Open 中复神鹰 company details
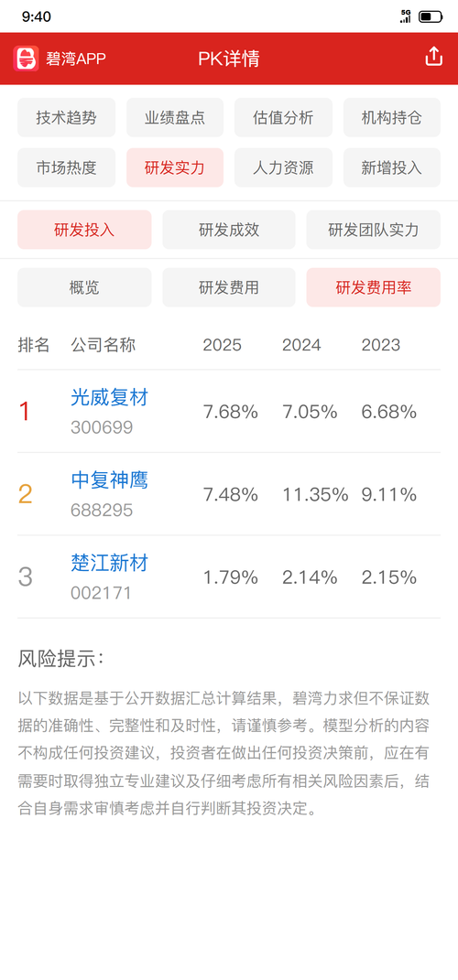Viewport: 458px width, 980px height. 110,480
